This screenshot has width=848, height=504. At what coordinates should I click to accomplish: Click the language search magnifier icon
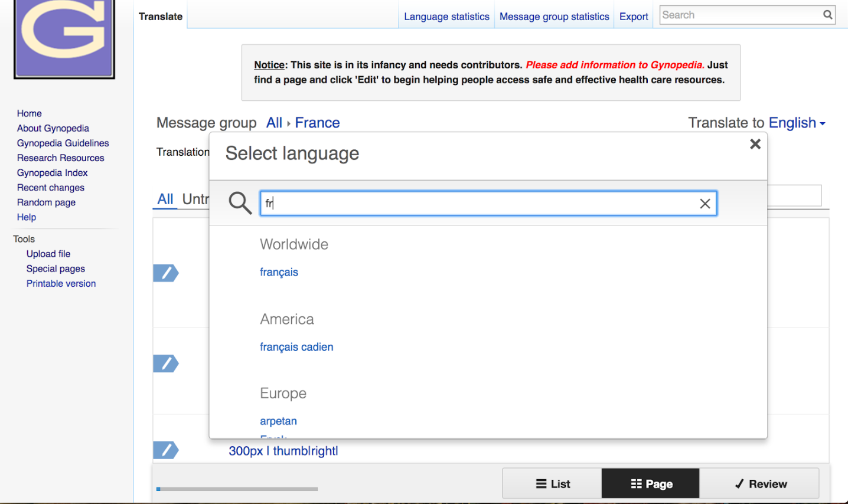point(240,203)
